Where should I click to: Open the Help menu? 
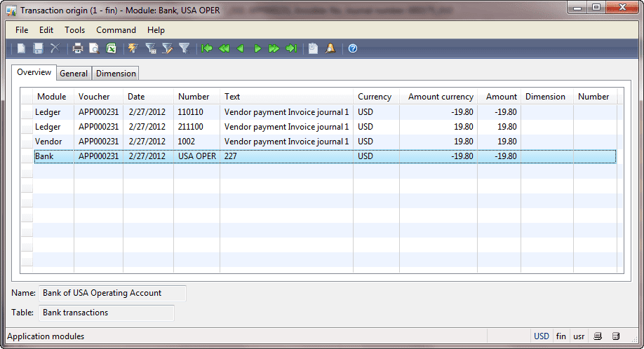point(156,30)
